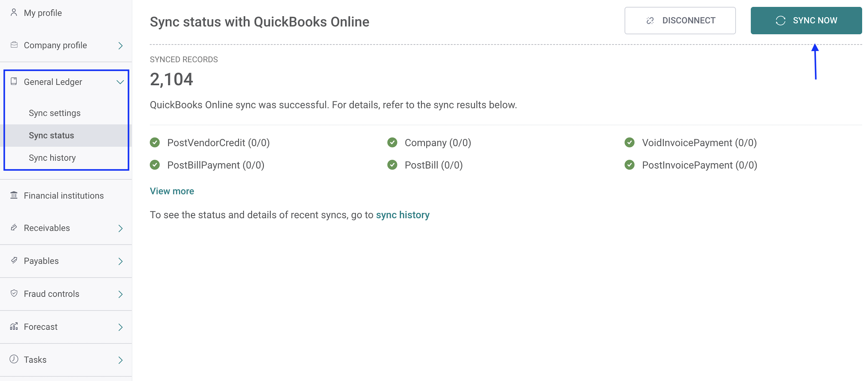Viewport: 868px width, 381px height.
Task: Select the Sync status sidebar item
Action: (66, 135)
